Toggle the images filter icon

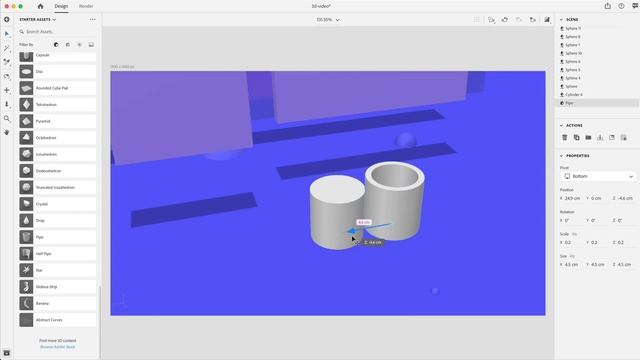click(x=91, y=44)
